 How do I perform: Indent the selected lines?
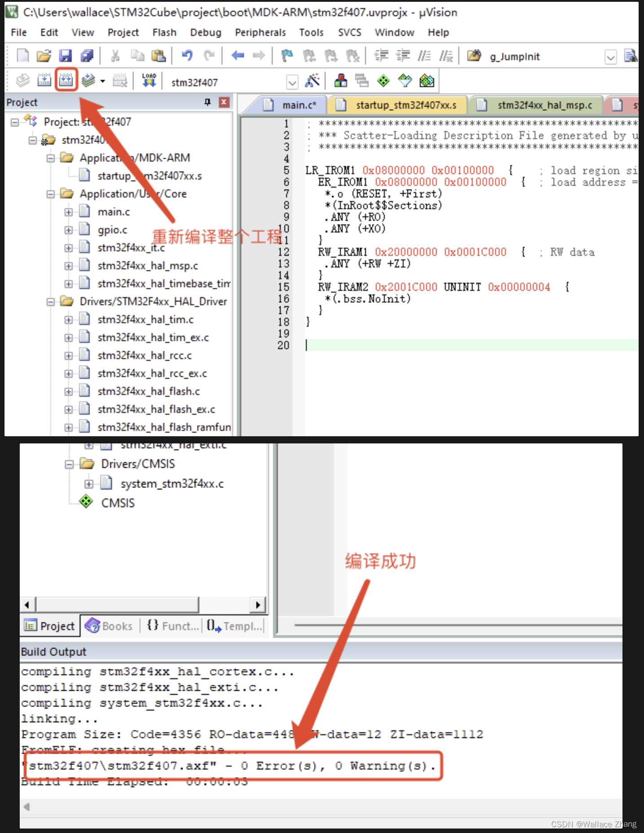(381, 56)
